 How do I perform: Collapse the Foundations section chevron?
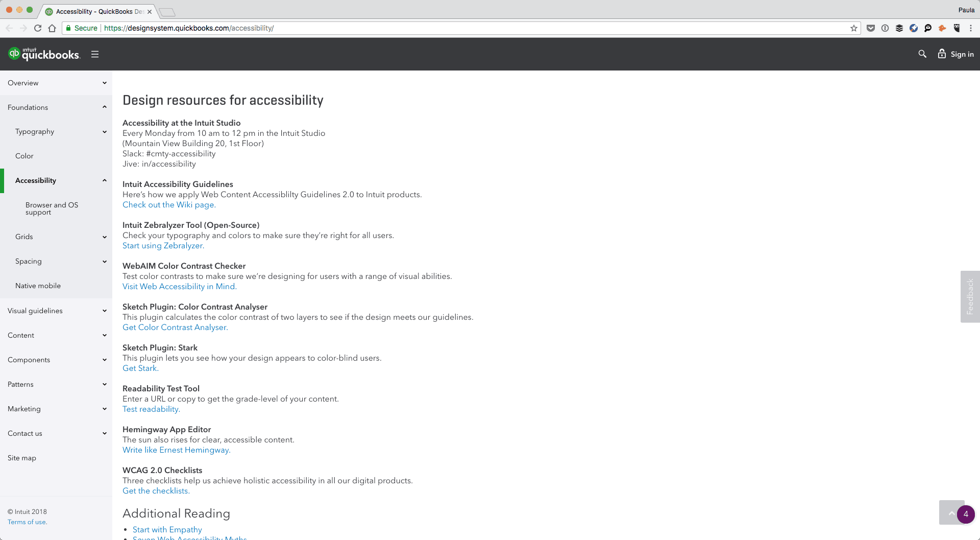coord(105,107)
